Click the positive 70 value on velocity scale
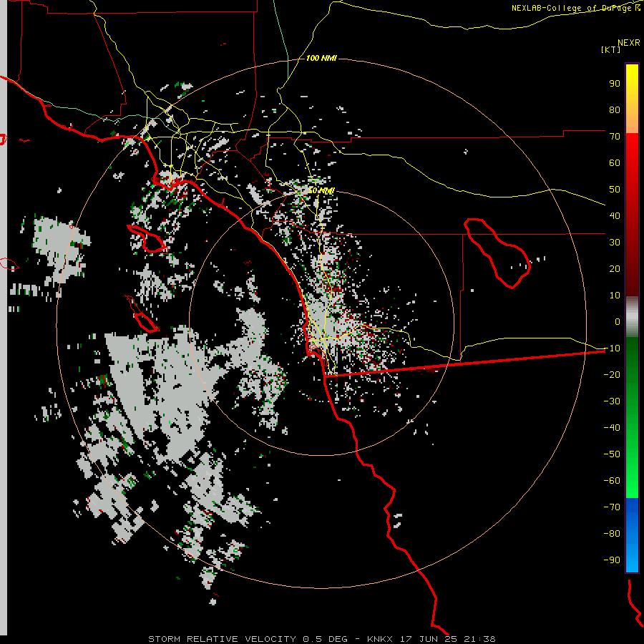 click(x=615, y=137)
